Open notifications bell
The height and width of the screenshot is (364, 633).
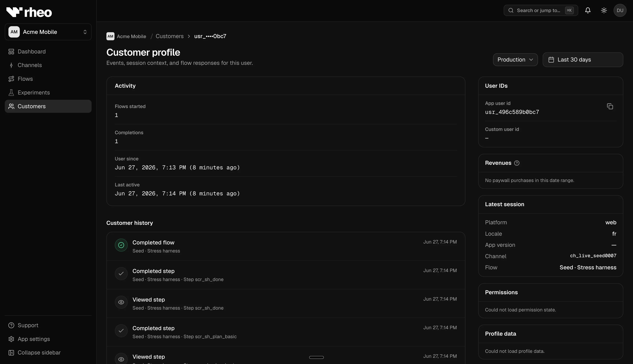[588, 10]
